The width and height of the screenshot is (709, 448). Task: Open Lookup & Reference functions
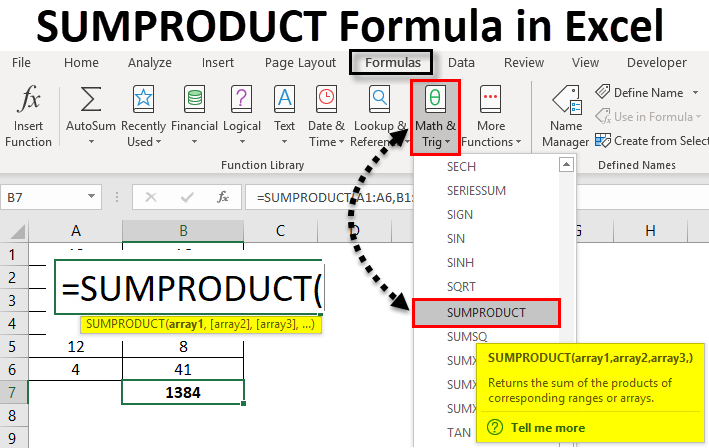pyautogui.click(x=379, y=117)
